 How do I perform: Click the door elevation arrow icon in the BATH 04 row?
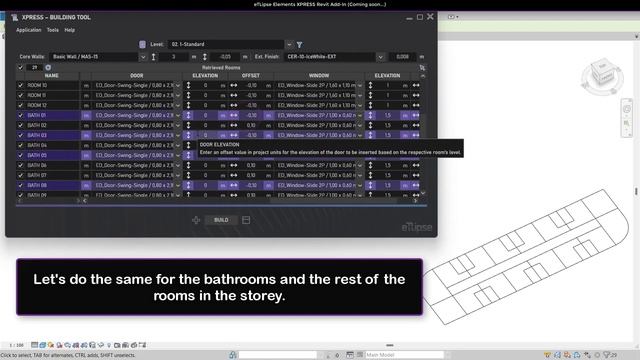188,145
